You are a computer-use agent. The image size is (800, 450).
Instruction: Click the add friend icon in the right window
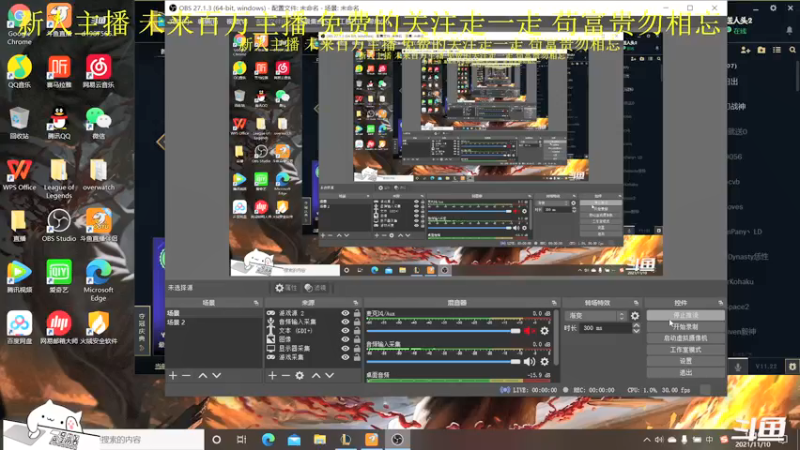pos(745,49)
